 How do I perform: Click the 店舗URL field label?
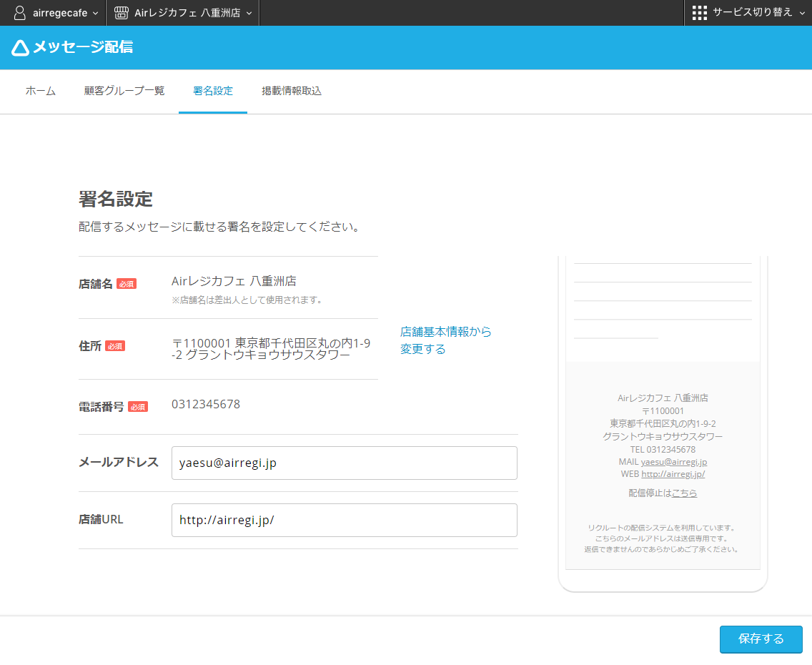[101, 519]
